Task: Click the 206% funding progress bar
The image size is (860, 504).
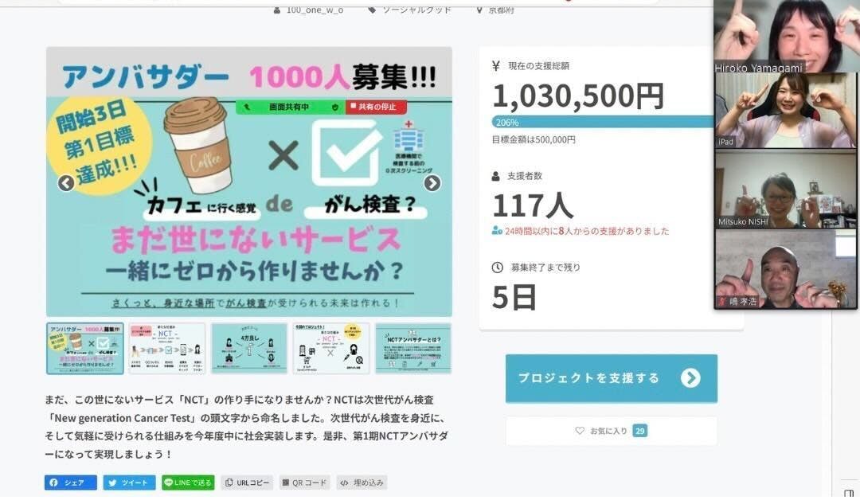Action: 604,123
